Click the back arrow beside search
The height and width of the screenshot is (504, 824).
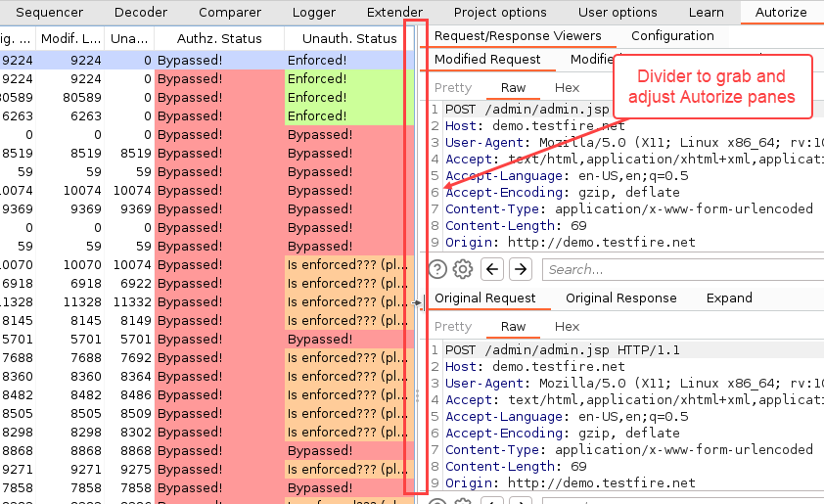point(493,269)
